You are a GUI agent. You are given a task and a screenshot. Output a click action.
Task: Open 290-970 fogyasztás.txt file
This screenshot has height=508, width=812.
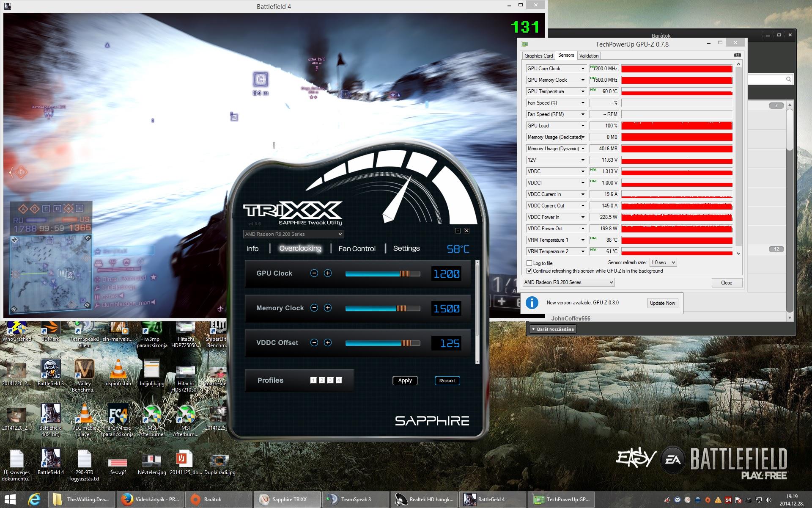point(84,465)
